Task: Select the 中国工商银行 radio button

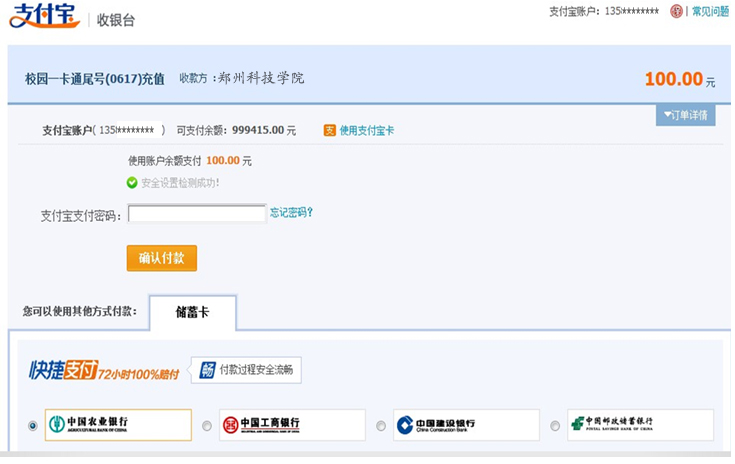Action: (207, 426)
